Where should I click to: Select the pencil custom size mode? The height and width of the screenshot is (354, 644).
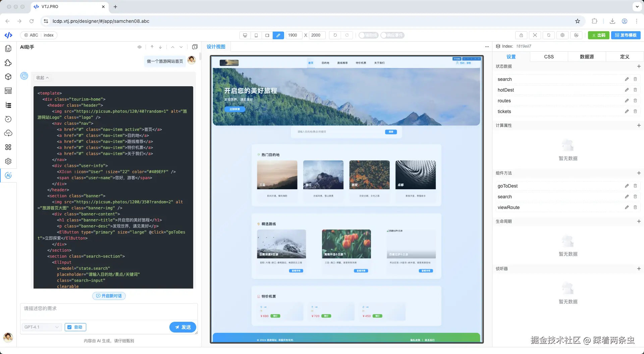click(x=278, y=35)
